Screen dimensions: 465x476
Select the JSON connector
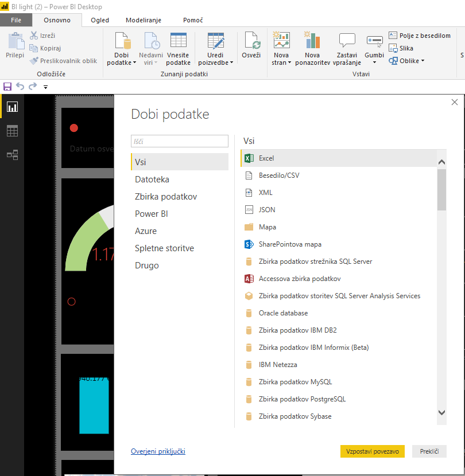pos(339,210)
